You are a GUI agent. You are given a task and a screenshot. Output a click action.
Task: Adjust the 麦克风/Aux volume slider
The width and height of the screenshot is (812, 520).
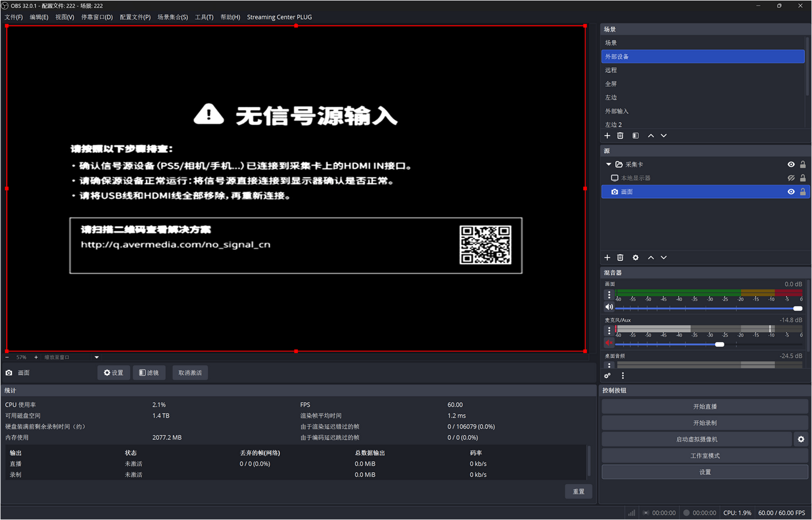(709, 344)
